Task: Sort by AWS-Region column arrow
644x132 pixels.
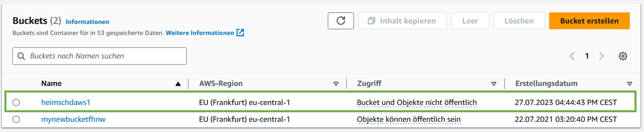Action: coord(336,84)
